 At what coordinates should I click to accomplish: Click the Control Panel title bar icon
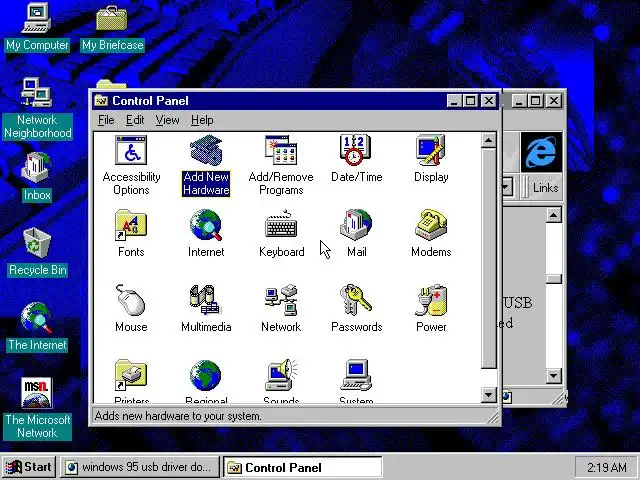click(x=101, y=100)
